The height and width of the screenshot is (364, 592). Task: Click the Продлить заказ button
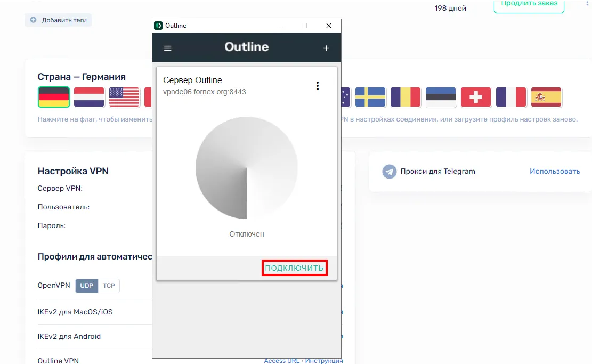pyautogui.click(x=529, y=5)
